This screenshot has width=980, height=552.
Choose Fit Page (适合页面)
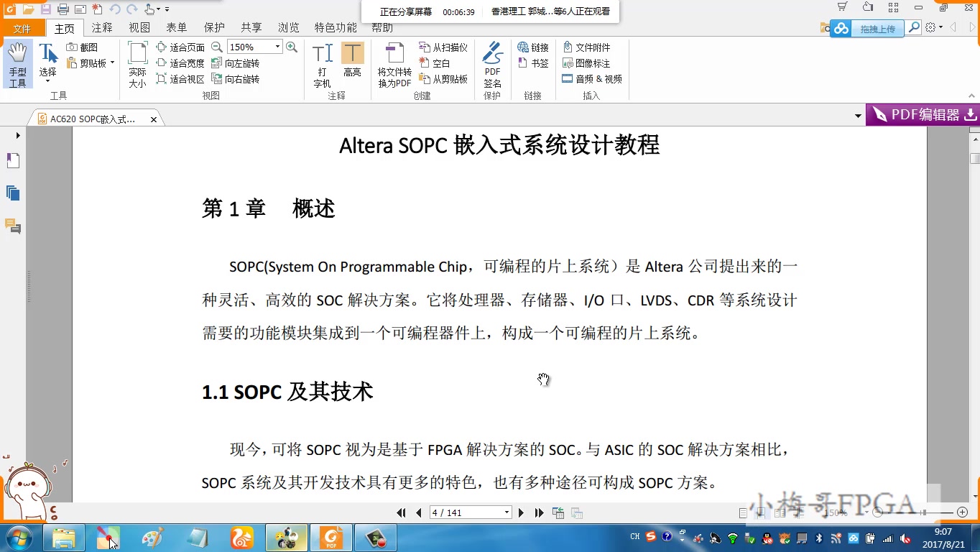pos(181,47)
